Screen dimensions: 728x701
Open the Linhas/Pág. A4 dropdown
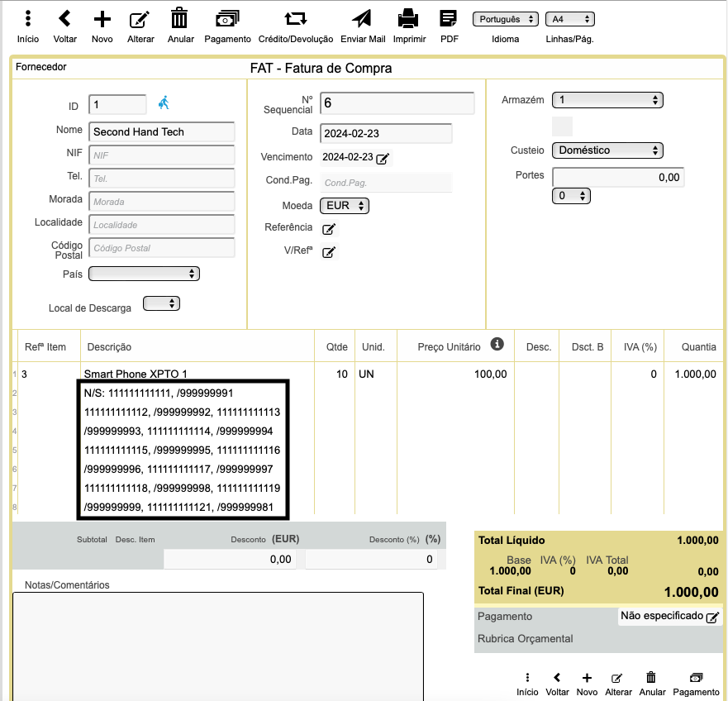coord(570,19)
